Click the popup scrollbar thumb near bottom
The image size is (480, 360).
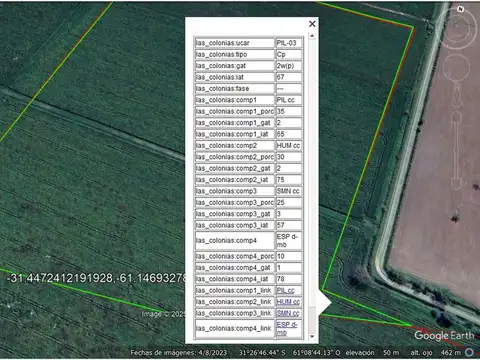(x=312, y=319)
